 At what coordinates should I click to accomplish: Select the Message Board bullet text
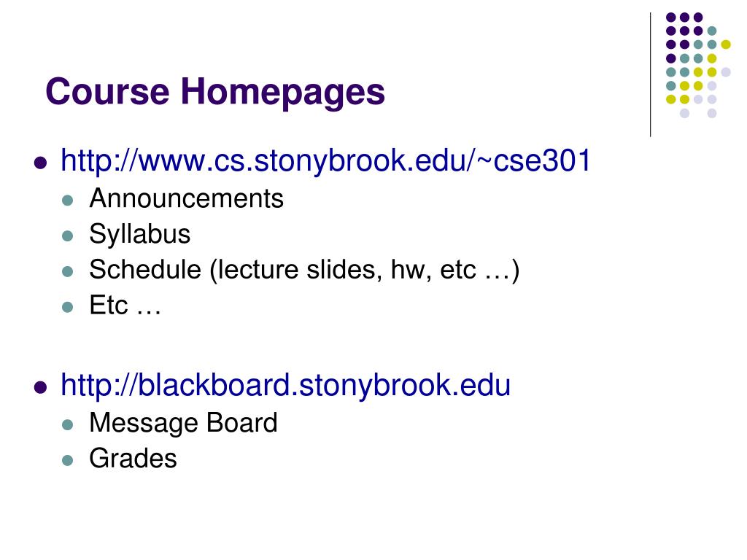(183, 423)
